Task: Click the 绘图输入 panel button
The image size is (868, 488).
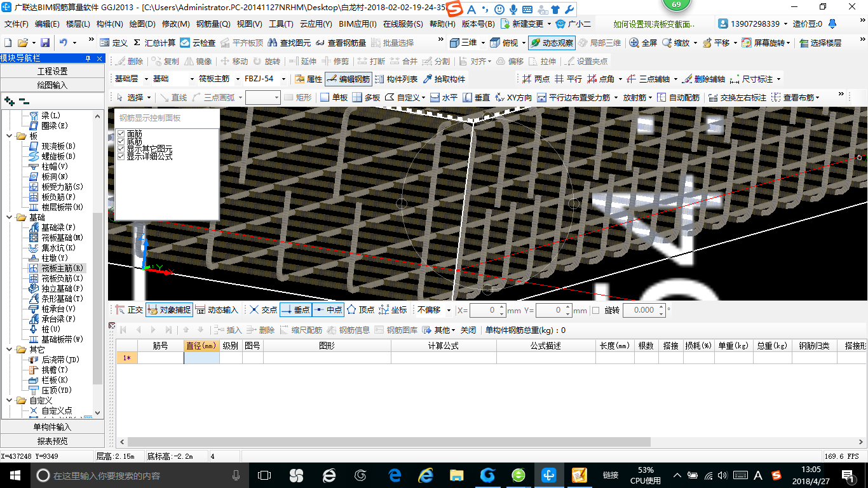Action: click(x=52, y=85)
